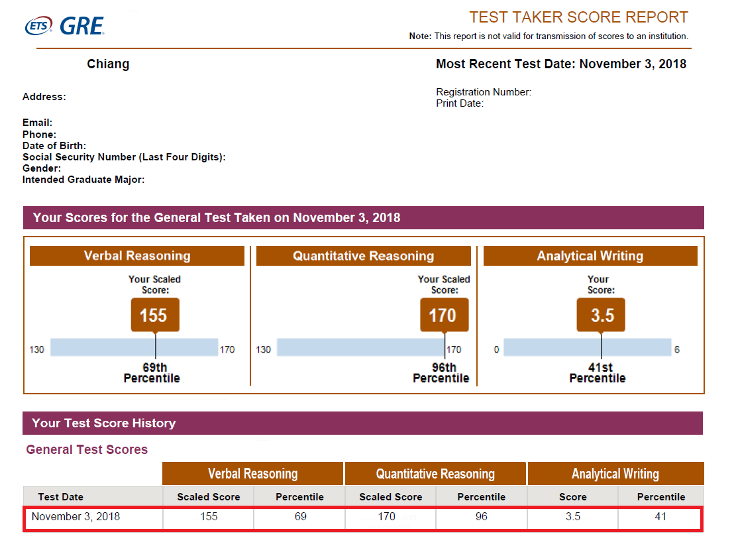Click Analytical Writing score panel header
The height and width of the screenshot is (560, 736).
coord(590,256)
